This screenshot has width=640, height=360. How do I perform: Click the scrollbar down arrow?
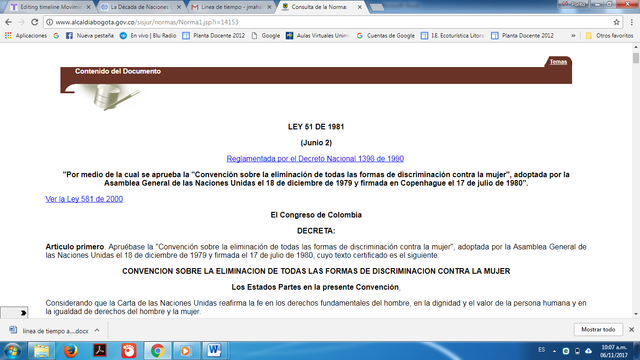click(x=636, y=314)
